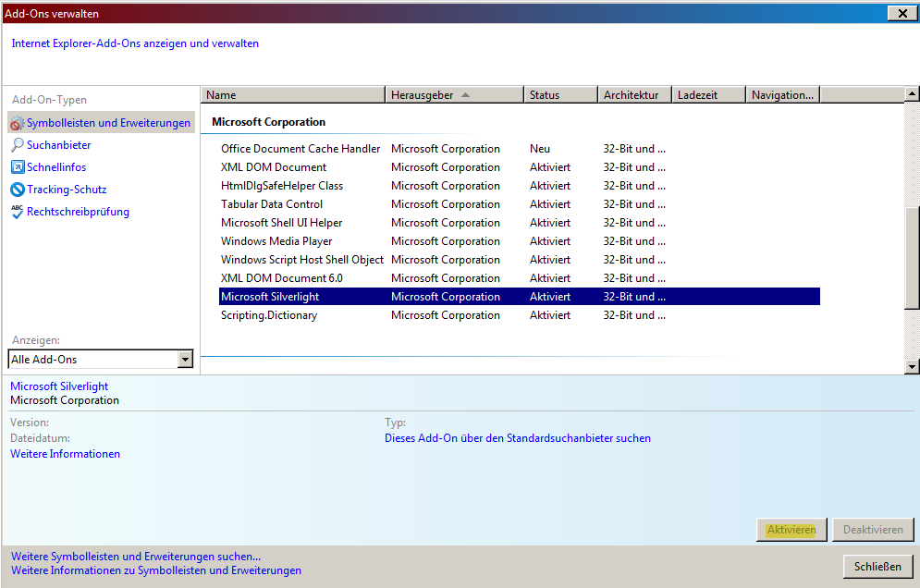Click scrollbar up arrow of add-on list
Viewport: 920px width, 588px height.
(x=911, y=94)
